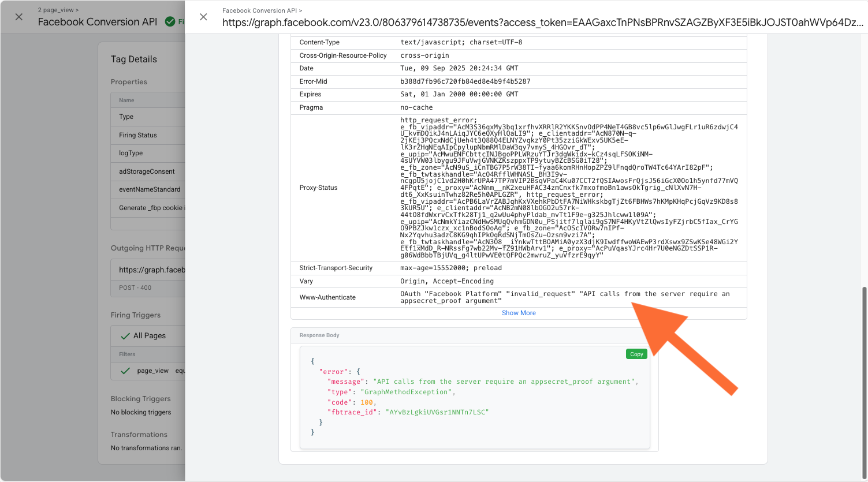This screenshot has height=482, width=868.
Task: Click the Date header name
Action: 306,68
